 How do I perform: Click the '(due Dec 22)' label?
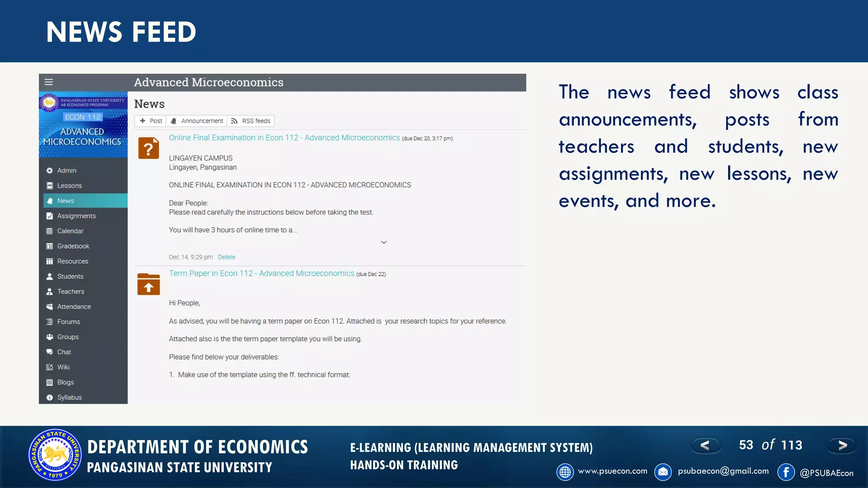point(371,274)
